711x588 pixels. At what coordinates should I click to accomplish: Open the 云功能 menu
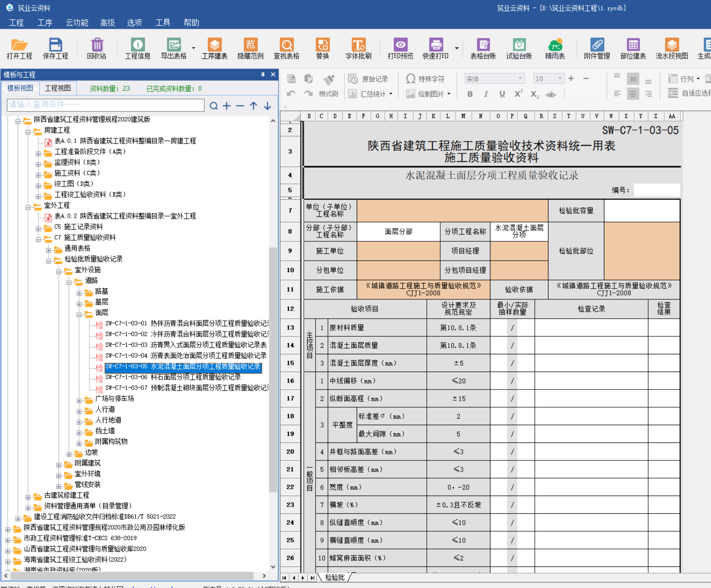[x=77, y=23]
